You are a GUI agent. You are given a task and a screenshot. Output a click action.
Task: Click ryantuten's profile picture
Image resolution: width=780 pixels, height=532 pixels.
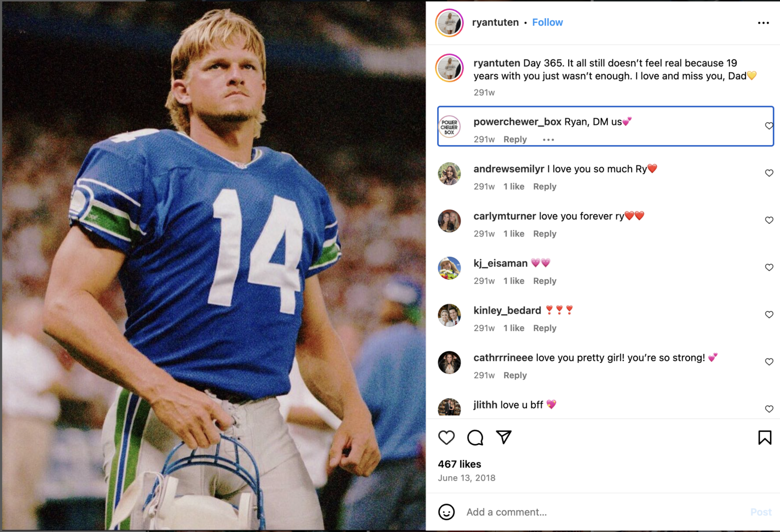(x=449, y=22)
